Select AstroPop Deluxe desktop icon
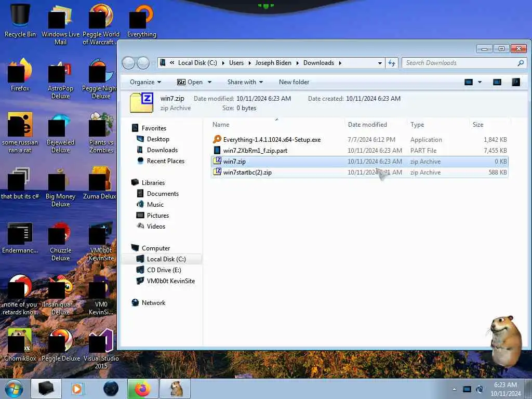Viewport: 532px width, 399px height. 60,79
